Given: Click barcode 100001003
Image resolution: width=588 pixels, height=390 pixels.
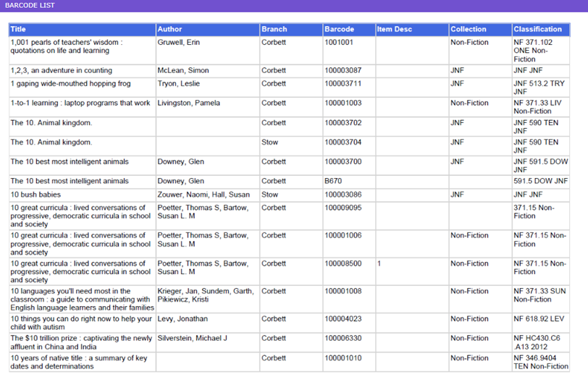Looking at the screenshot, I should [x=343, y=103].
